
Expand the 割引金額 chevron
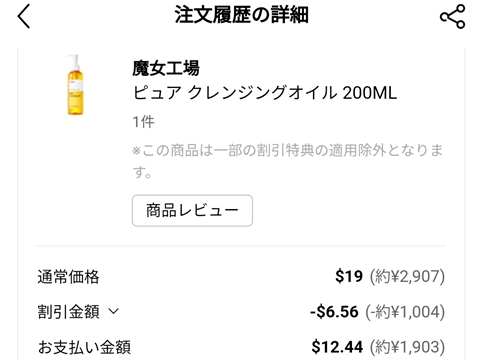[x=114, y=312]
